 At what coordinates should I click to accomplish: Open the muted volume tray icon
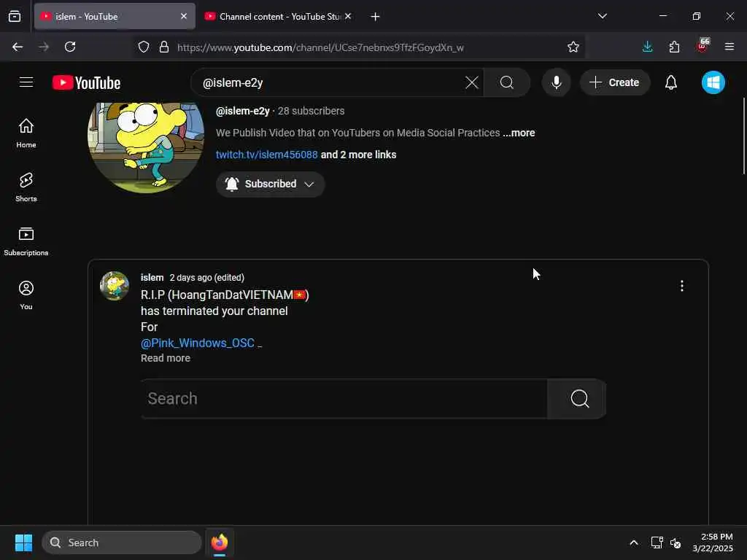(x=675, y=542)
